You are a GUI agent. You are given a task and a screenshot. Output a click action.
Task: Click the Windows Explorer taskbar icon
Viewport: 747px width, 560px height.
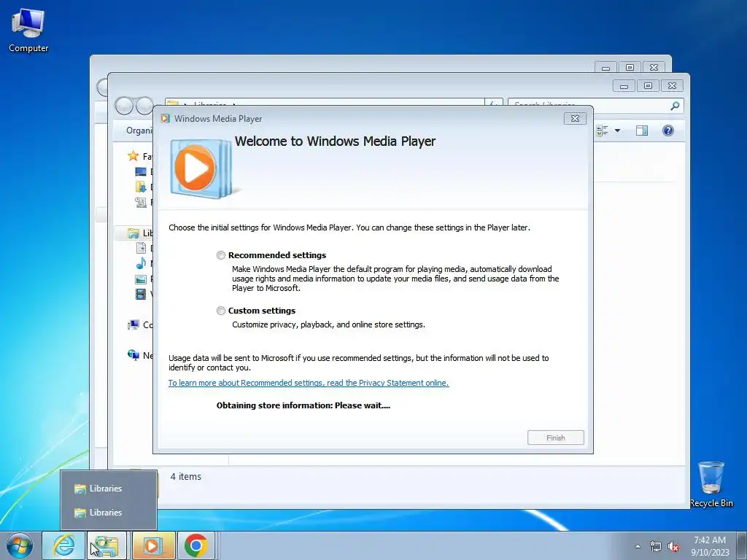(x=107, y=545)
